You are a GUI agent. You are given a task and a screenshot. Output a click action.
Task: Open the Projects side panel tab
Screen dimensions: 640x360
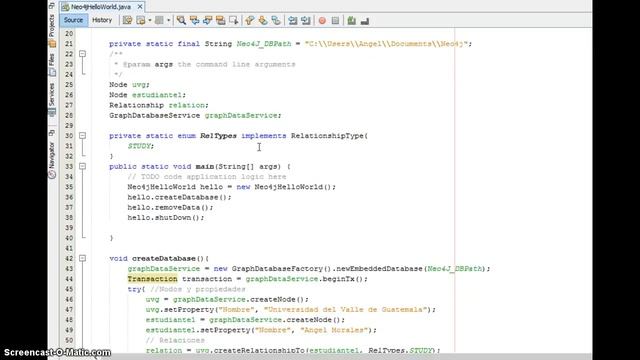pos(52,31)
